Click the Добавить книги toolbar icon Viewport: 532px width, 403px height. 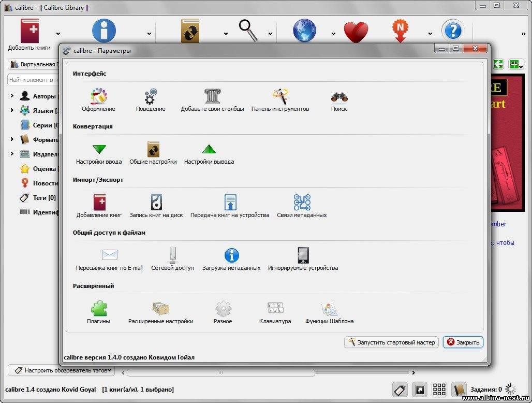tap(29, 31)
